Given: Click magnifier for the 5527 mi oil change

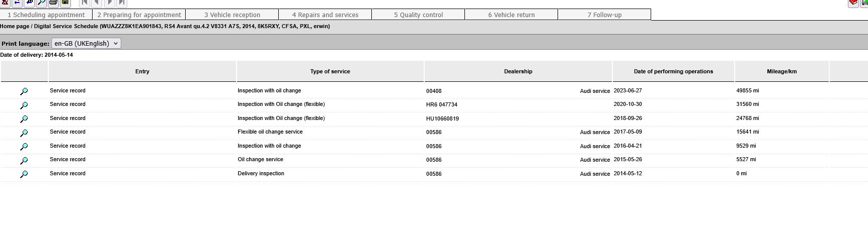Looking at the screenshot, I should [x=24, y=161].
